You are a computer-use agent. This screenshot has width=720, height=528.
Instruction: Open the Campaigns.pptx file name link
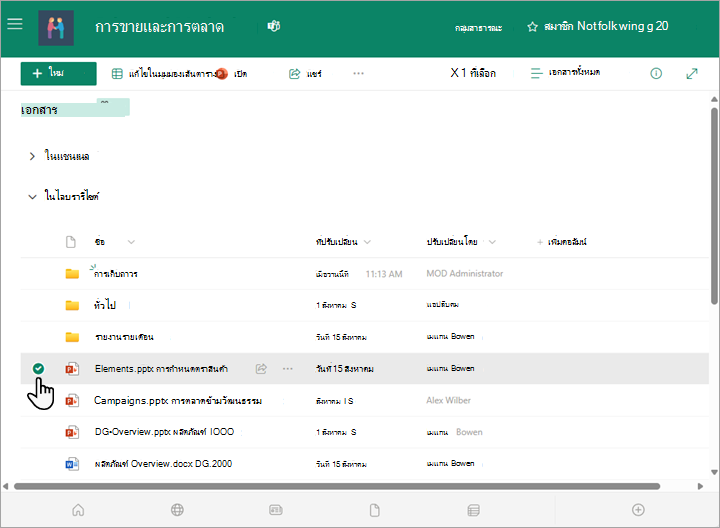[x=178, y=401]
